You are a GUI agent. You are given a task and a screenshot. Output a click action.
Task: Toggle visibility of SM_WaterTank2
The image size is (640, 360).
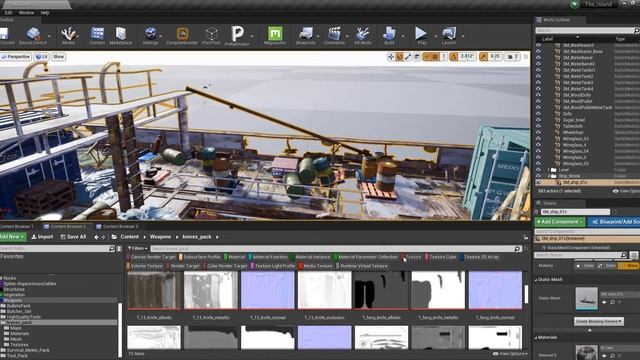coord(539,76)
